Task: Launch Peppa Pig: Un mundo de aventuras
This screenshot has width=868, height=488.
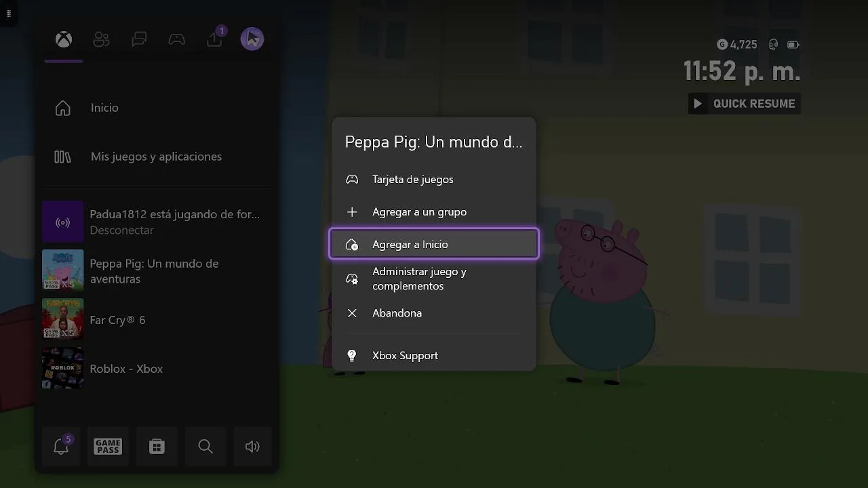Action: [157, 271]
